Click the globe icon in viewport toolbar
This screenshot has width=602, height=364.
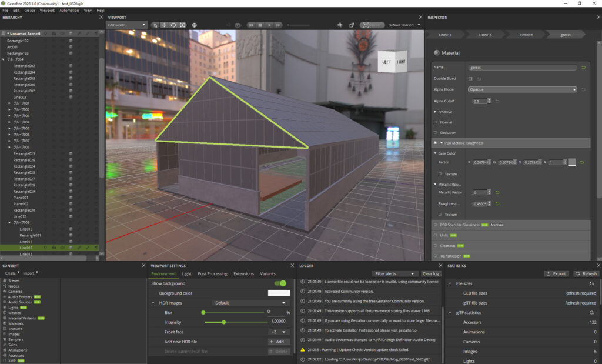coord(195,25)
